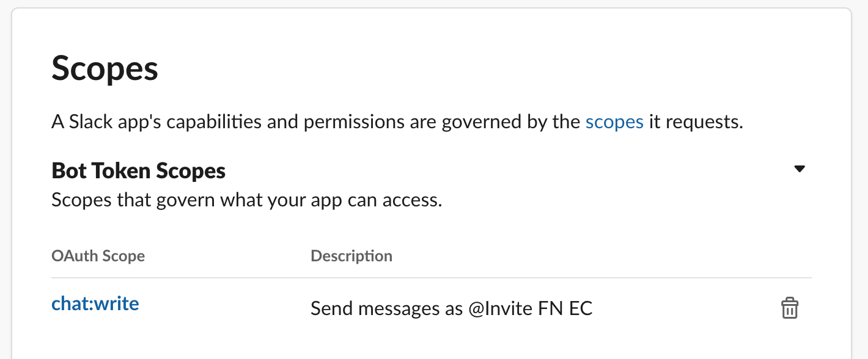Click the "@Invite FN EC" bot name
This screenshot has height=359, width=868.
pos(531,308)
